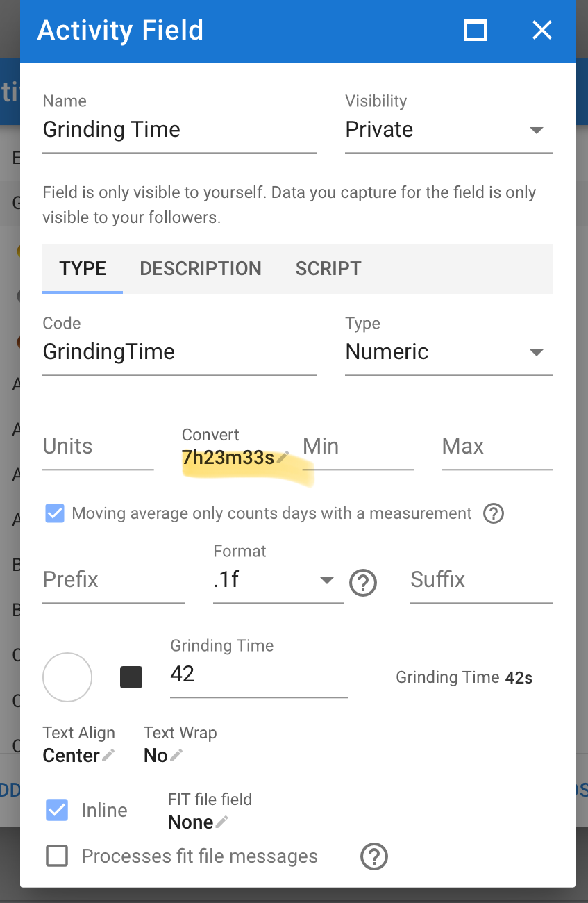Image resolution: width=588 pixels, height=903 pixels.
Task: Pick the white circle color swatch
Action: 67,677
